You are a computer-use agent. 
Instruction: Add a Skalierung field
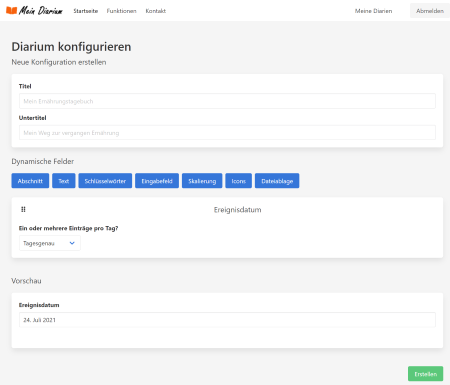point(202,181)
